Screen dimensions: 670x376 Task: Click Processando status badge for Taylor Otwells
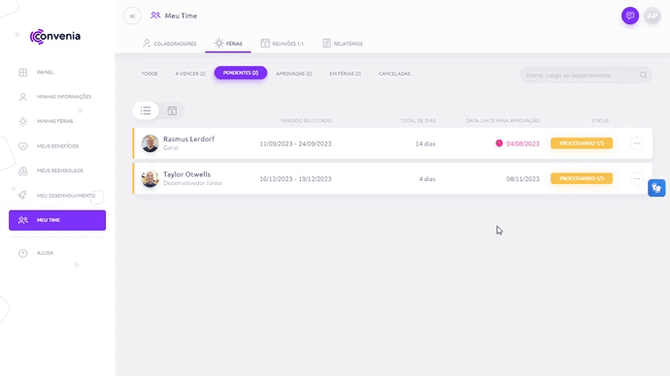582,179
